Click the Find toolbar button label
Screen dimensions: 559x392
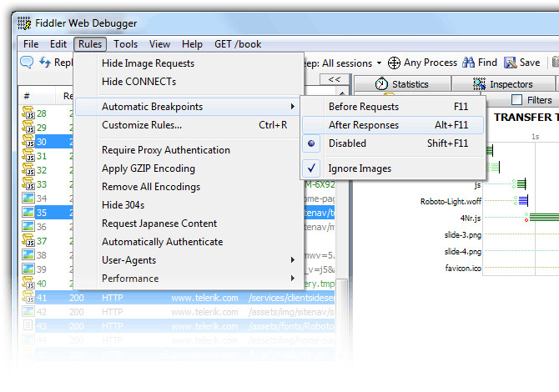point(487,63)
